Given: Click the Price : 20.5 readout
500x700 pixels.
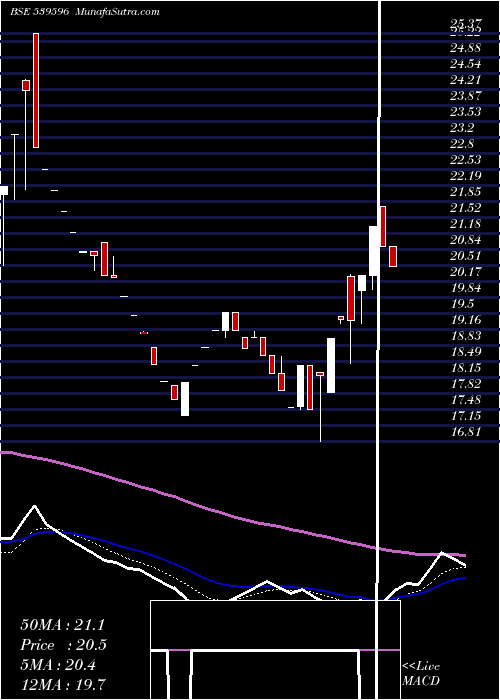Looking at the screenshot, I should [64, 645].
